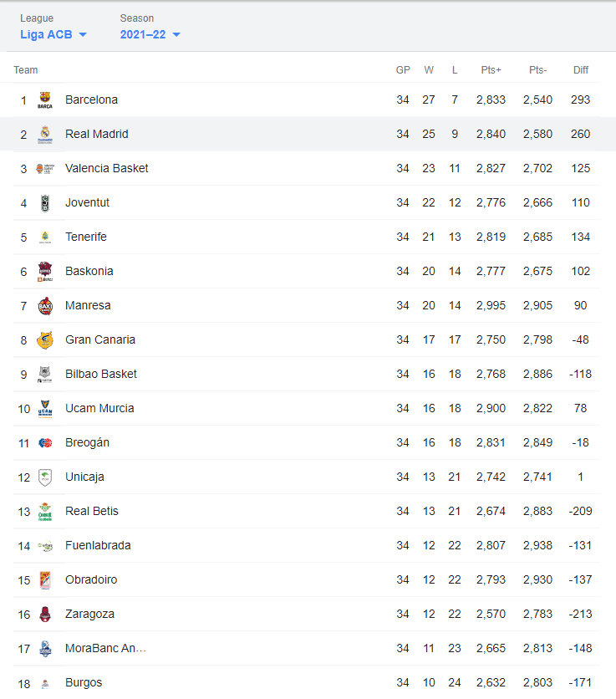616x699 pixels.
Task: Open the 2021–22 season dropdown
Action: coord(150,34)
